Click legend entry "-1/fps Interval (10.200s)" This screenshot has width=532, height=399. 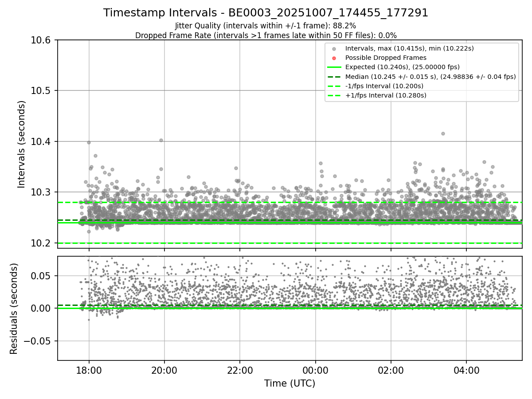(384, 86)
